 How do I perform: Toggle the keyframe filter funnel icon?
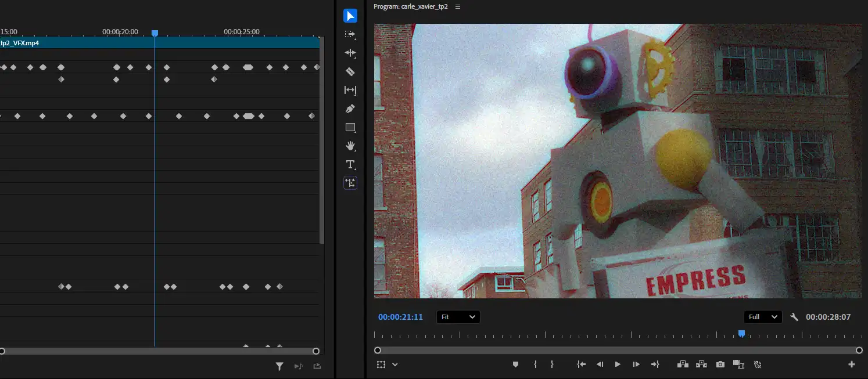279,366
